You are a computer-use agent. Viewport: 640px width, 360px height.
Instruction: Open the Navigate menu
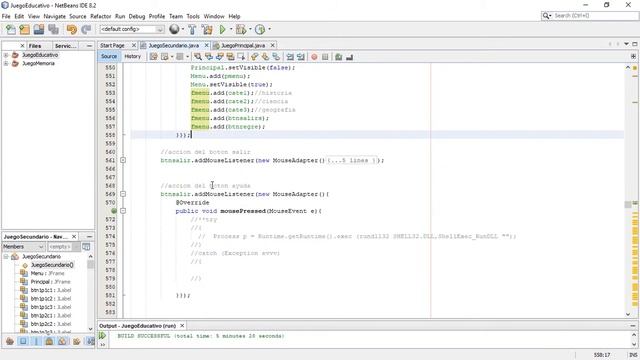54,16
